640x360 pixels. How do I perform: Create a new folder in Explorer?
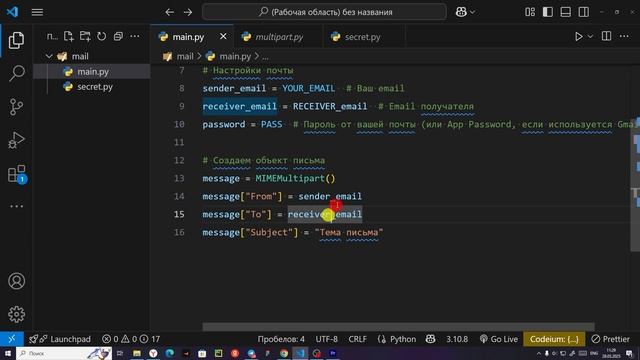click(x=85, y=36)
